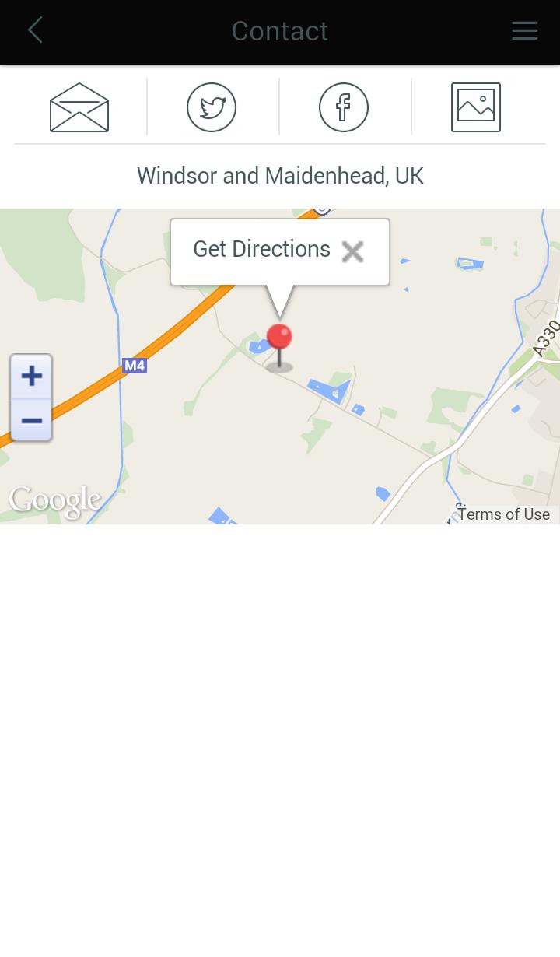Click the Google logo on the map

[x=55, y=500]
